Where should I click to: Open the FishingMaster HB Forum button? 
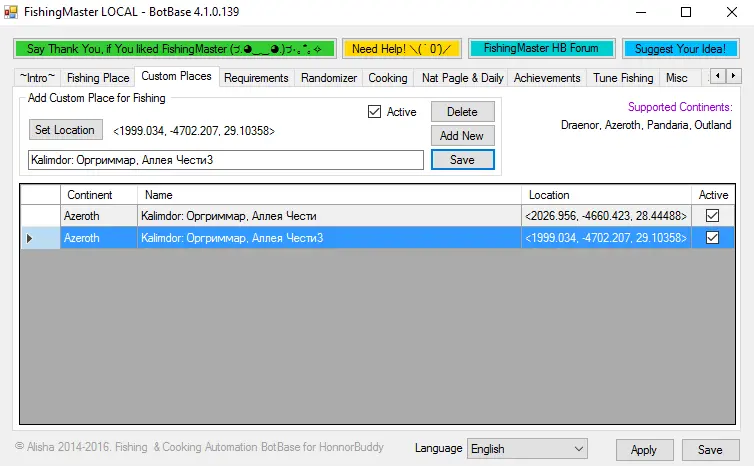541,48
